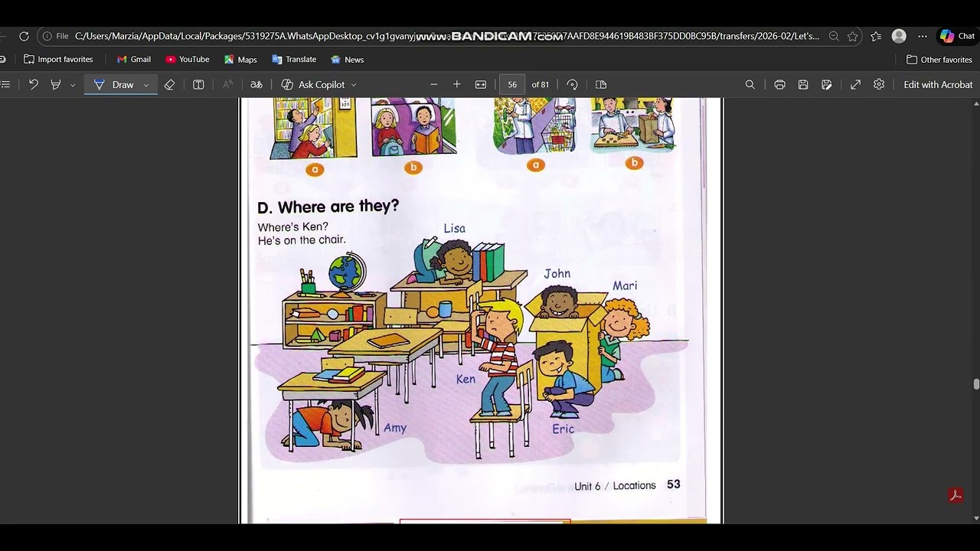Open the Maps bookmark
980x551 pixels.
[240, 60]
